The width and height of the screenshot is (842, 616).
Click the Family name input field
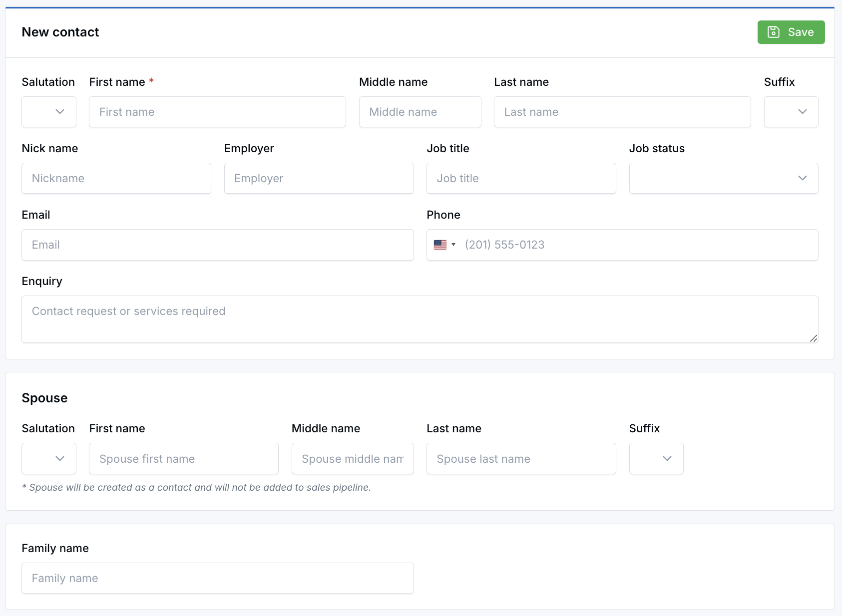[217, 578]
